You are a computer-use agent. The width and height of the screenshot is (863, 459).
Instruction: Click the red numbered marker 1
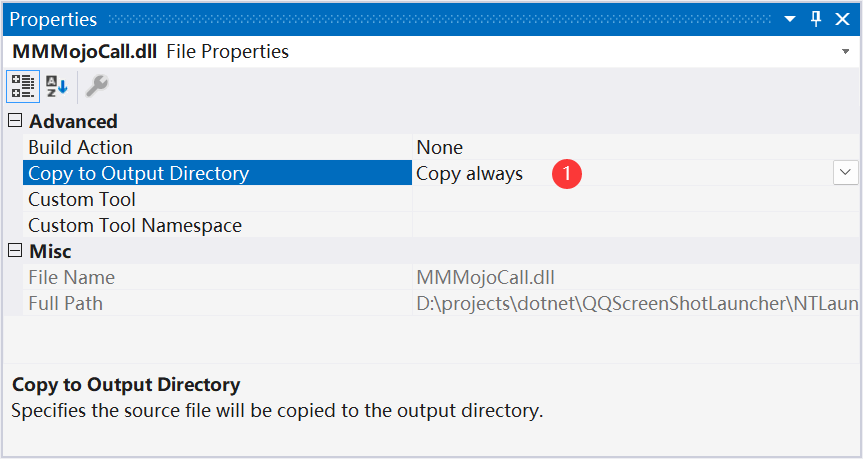pyautogui.click(x=567, y=174)
